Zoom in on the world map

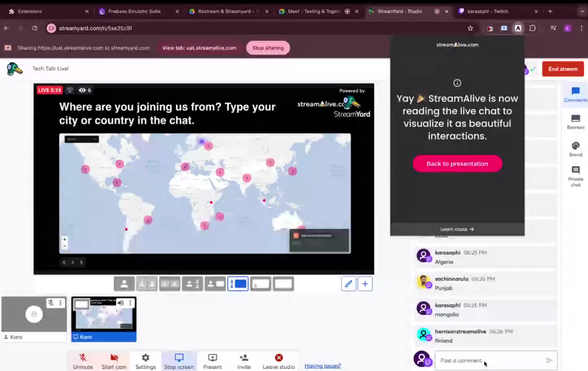point(64,239)
